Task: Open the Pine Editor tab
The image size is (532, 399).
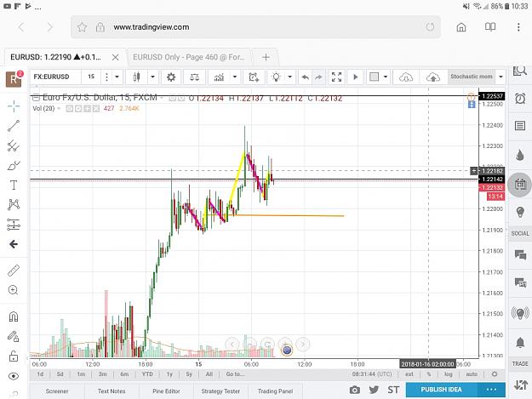Action: (x=166, y=391)
